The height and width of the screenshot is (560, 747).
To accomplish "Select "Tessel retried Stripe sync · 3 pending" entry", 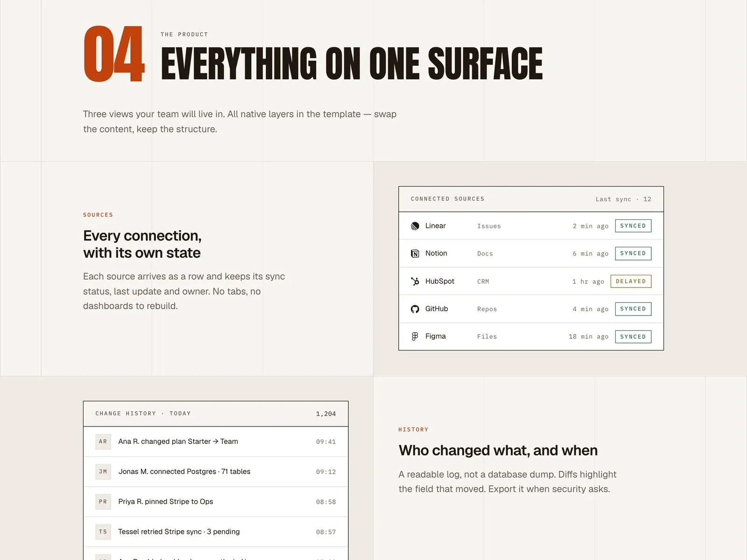I will click(x=179, y=532).
